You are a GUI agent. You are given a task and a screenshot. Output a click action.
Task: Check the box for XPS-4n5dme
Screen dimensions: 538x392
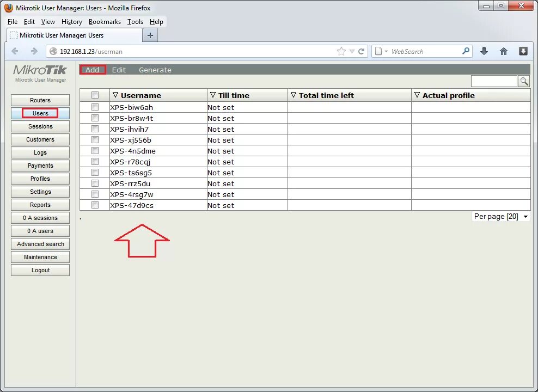[x=95, y=151]
